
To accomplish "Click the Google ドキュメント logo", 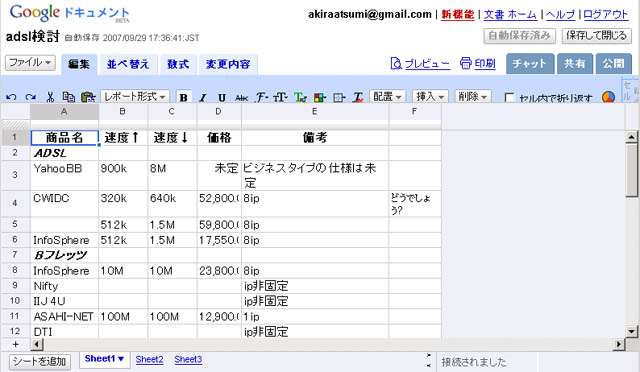I will point(69,13).
